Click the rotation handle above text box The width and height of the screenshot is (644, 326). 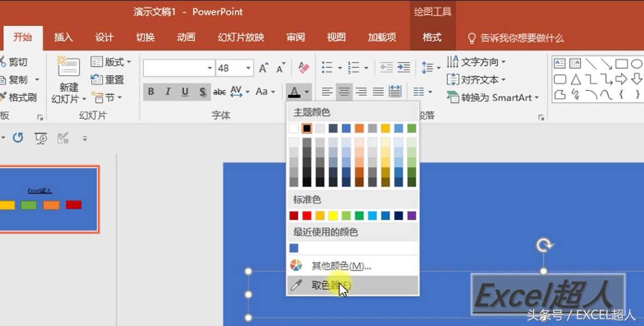[544, 246]
